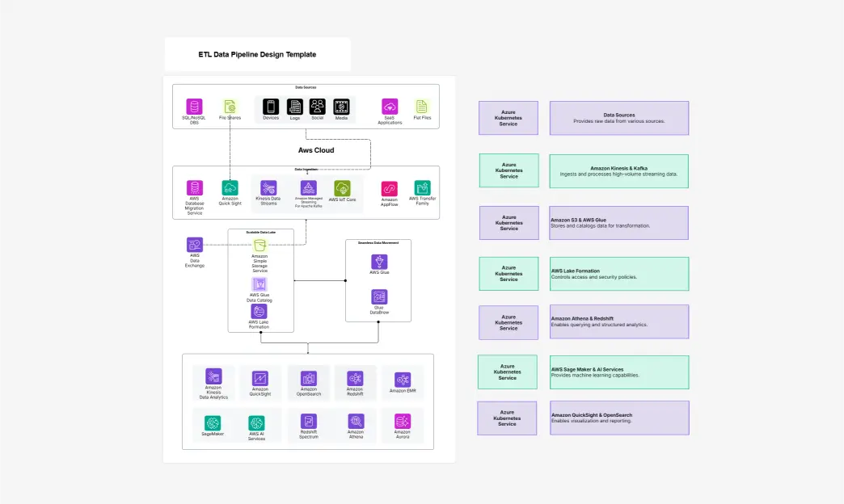Click teal Amazon Quick Sight icon in Data Ingestion
This screenshot has width=844, height=504.
click(230, 187)
